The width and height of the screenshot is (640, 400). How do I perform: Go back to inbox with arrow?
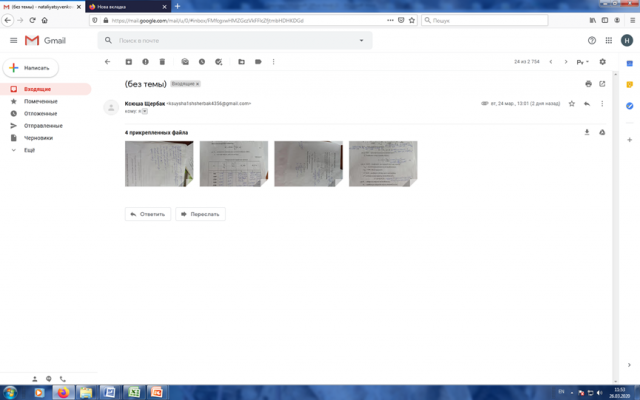(x=107, y=62)
